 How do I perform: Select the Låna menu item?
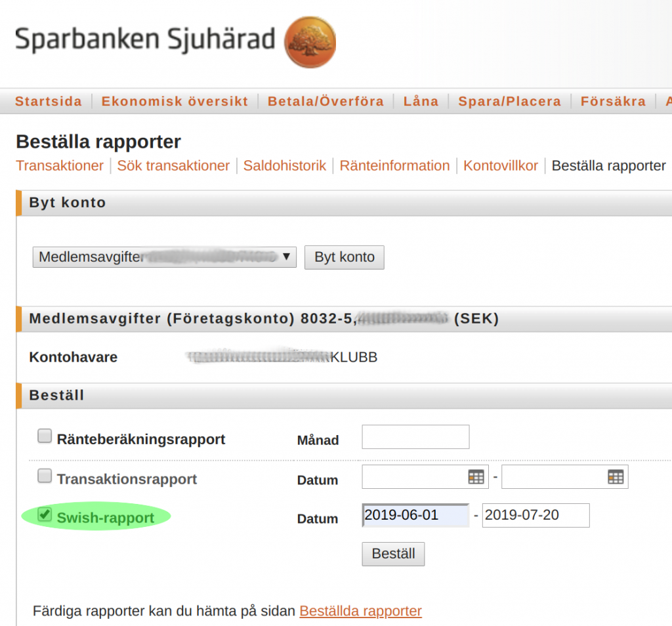(421, 101)
